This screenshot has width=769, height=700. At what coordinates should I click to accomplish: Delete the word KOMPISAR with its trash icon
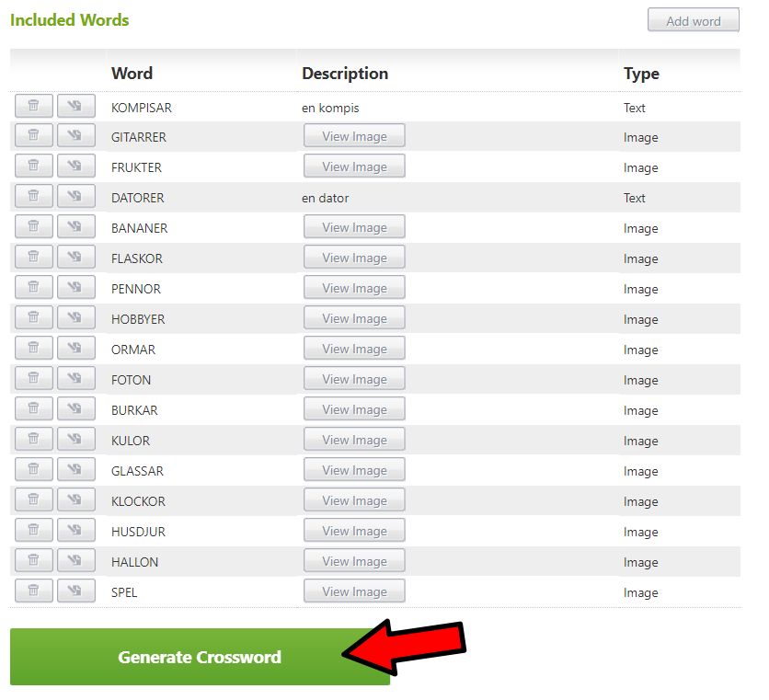point(33,107)
